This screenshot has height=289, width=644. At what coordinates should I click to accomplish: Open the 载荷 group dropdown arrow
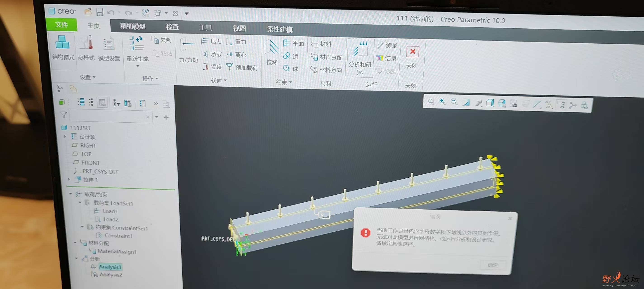pos(225,80)
